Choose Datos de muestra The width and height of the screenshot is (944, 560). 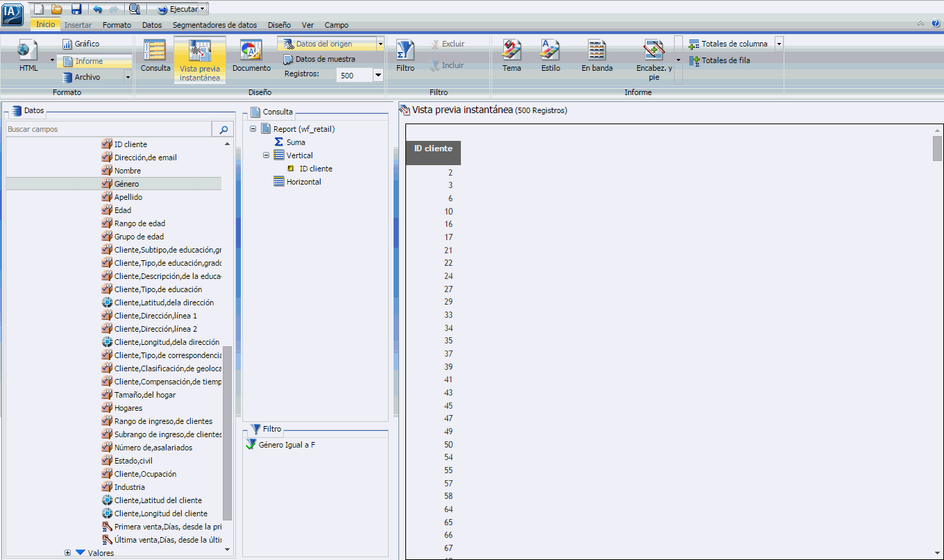coord(320,59)
